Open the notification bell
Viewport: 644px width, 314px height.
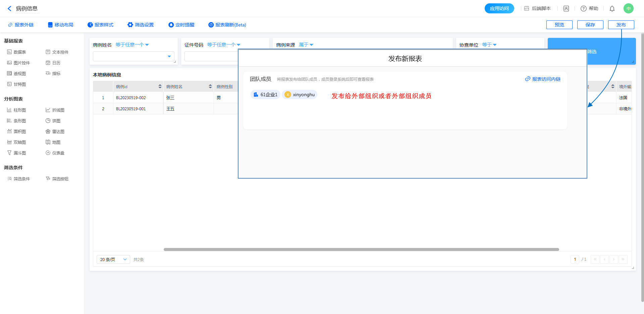tap(612, 9)
